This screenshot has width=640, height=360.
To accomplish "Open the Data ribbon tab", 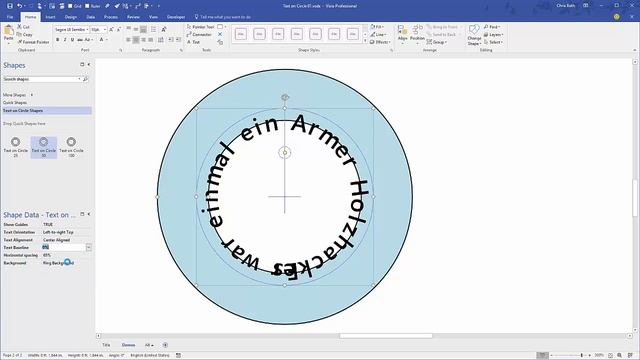I will tap(91, 17).
